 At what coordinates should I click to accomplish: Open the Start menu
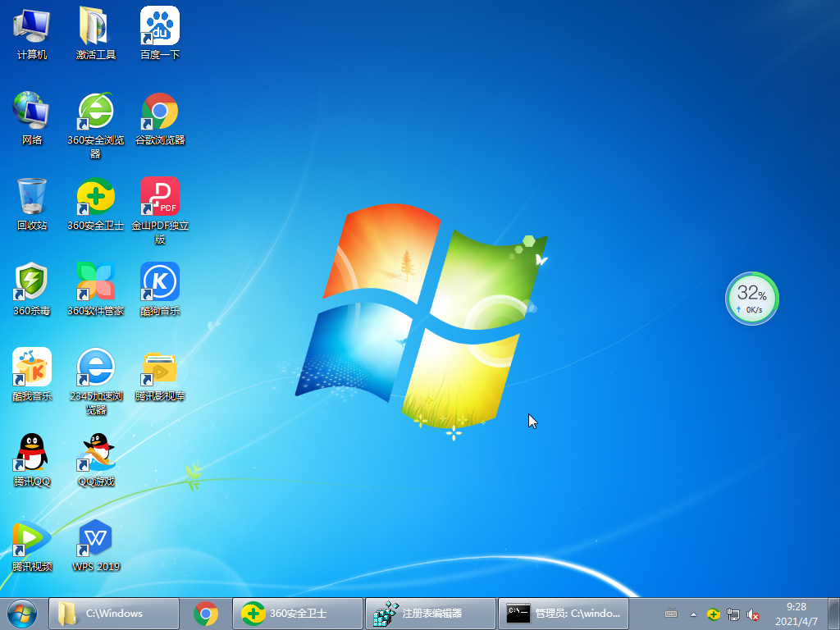[21, 613]
